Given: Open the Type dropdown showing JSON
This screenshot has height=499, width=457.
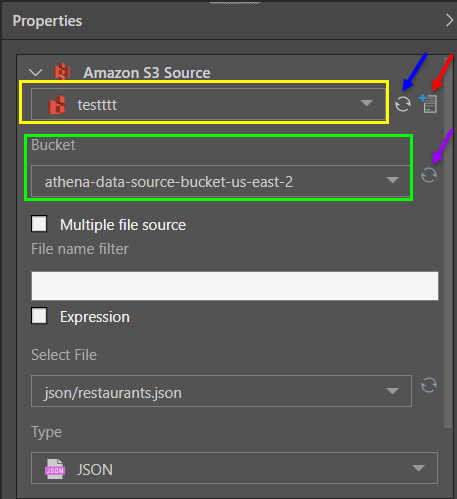Looking at the screenshot, I should tap(234, 468).
